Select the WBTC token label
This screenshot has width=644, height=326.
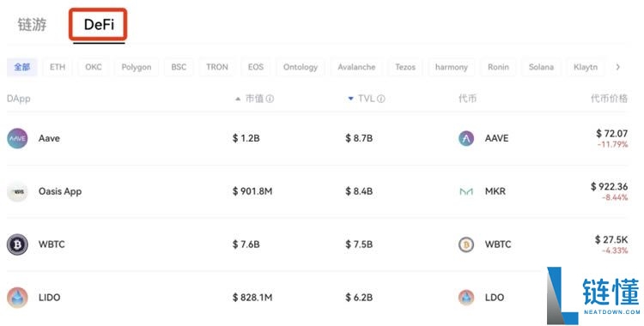(x=498, y=244)
